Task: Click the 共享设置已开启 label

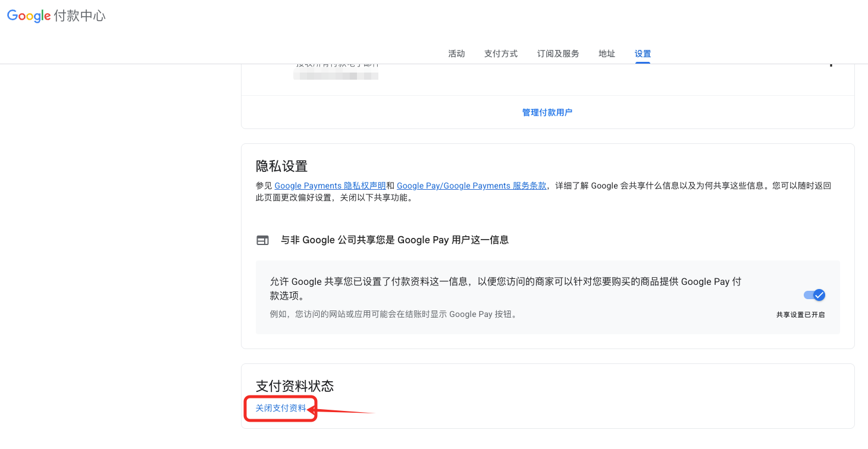Action: pos(801,315)
